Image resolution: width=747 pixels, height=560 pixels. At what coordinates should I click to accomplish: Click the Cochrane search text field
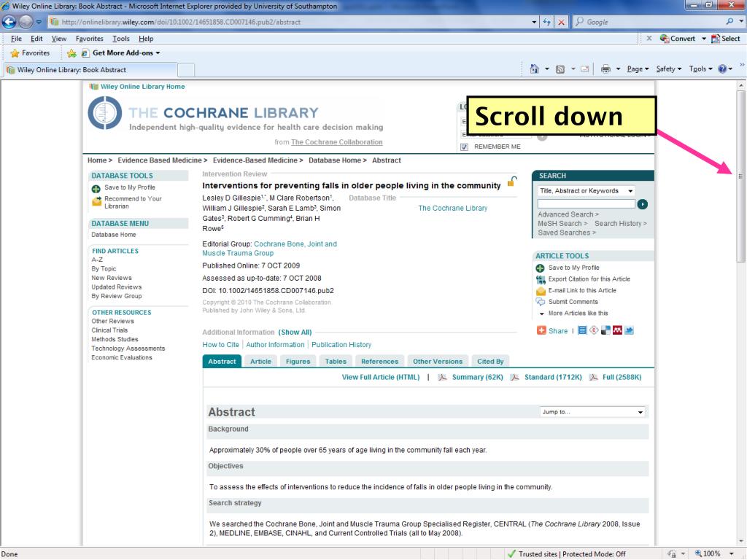(586, 204)
